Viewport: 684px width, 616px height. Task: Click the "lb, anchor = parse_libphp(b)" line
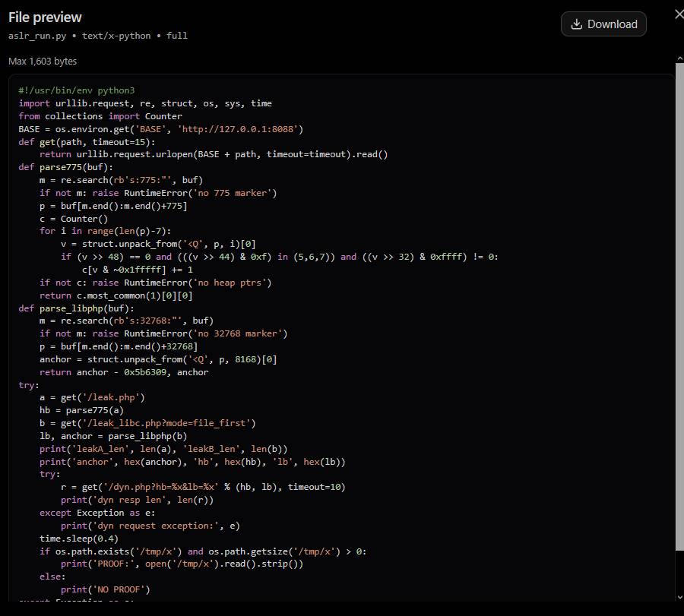113,436
